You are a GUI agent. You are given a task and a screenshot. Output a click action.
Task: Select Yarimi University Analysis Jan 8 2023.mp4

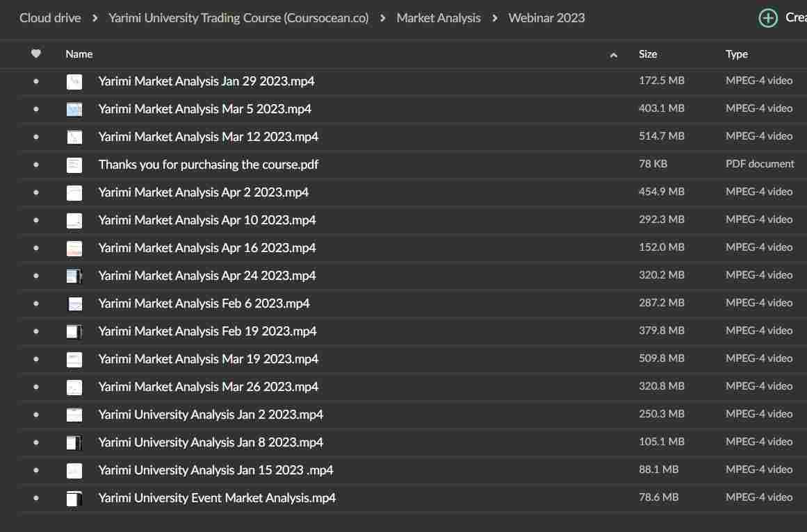pyautogui.click(x=211, y=442)
